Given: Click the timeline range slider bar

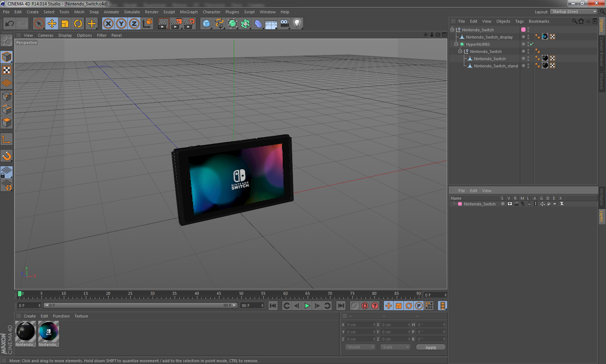Looking at the screenshot, I should (x=141, y=305).
